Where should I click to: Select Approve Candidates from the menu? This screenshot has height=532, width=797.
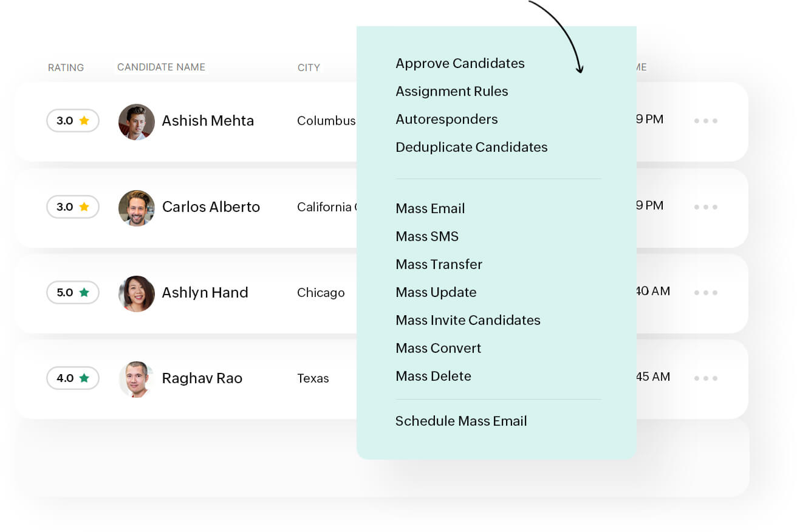tap(460, 64)
